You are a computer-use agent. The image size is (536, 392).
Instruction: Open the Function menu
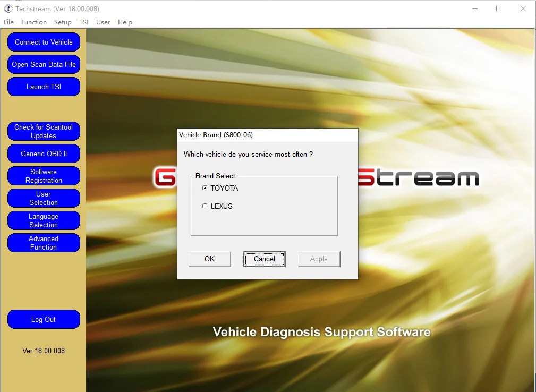pos(34,22)
